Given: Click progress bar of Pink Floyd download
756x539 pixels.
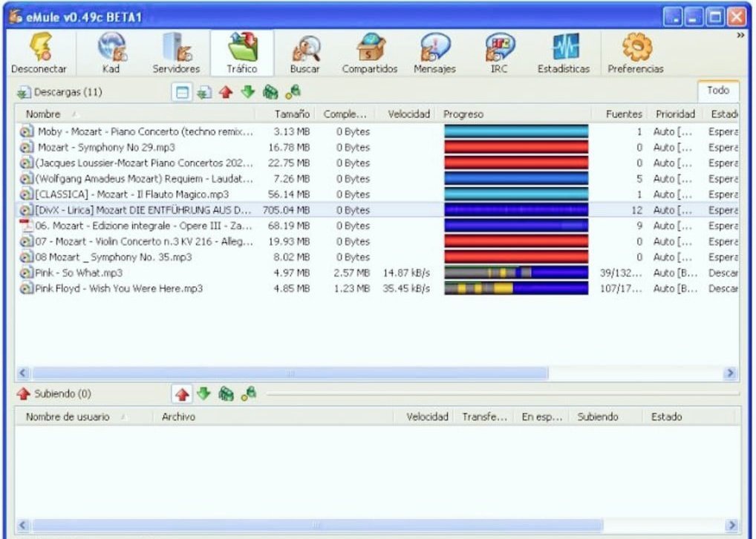Looking at the screenshot, I should tap(516, 288).
